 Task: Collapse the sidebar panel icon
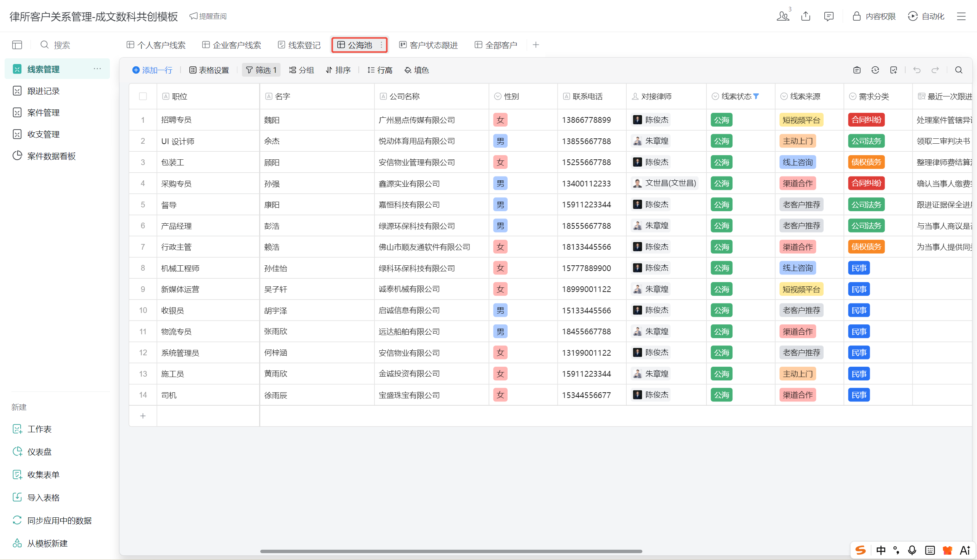17,45
